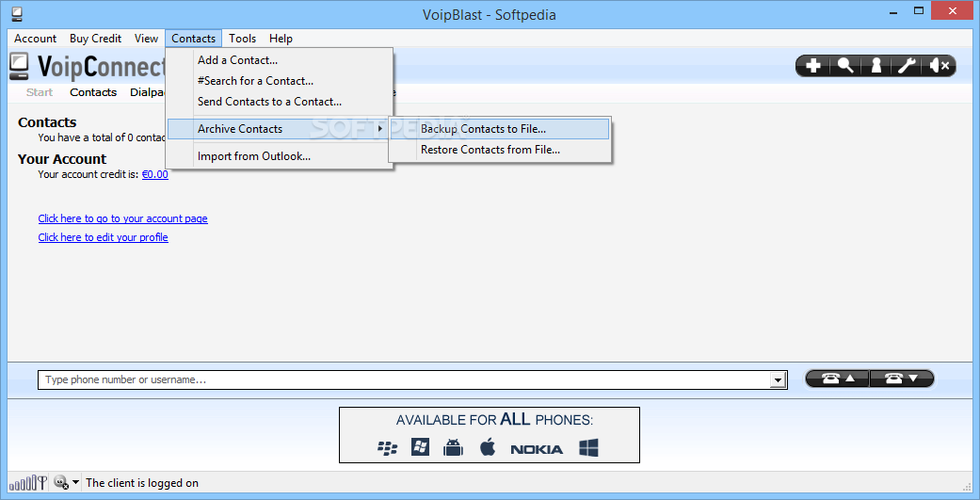The width and height of the screenshot is (980, 500).
Task: Click the call phone button with up arrow
Action: (x=837, y=379)
